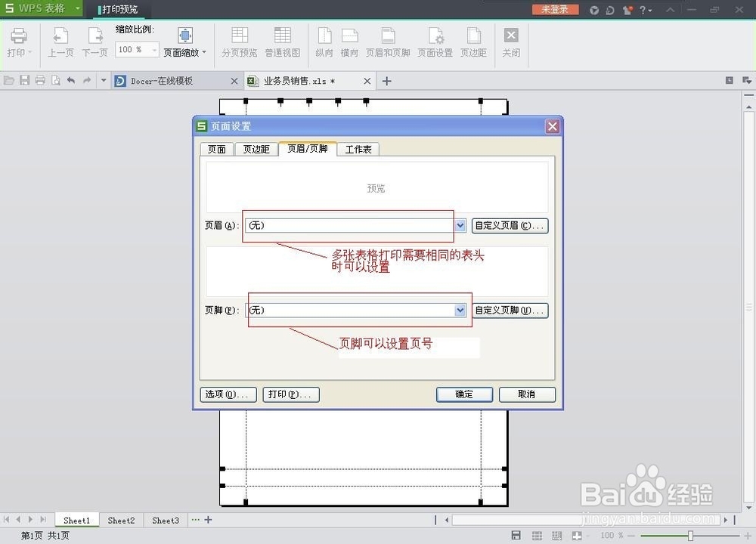Set 横向 landscape orientation
The image size is (756, 544).
point(349,43)
